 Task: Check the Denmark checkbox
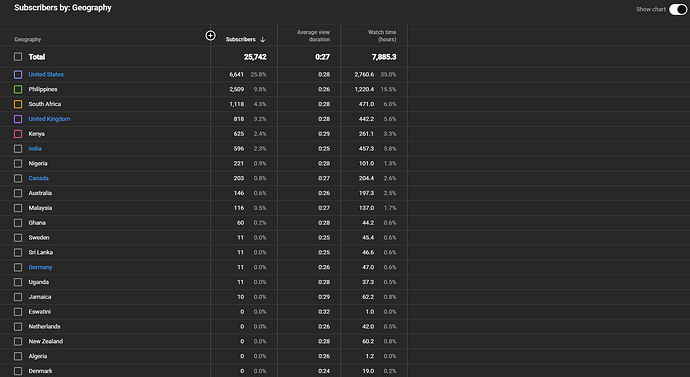(x=18, y=371)
